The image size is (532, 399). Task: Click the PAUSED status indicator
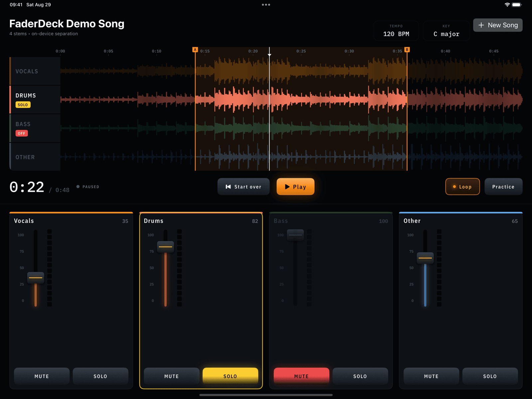[x=88, y=187]
